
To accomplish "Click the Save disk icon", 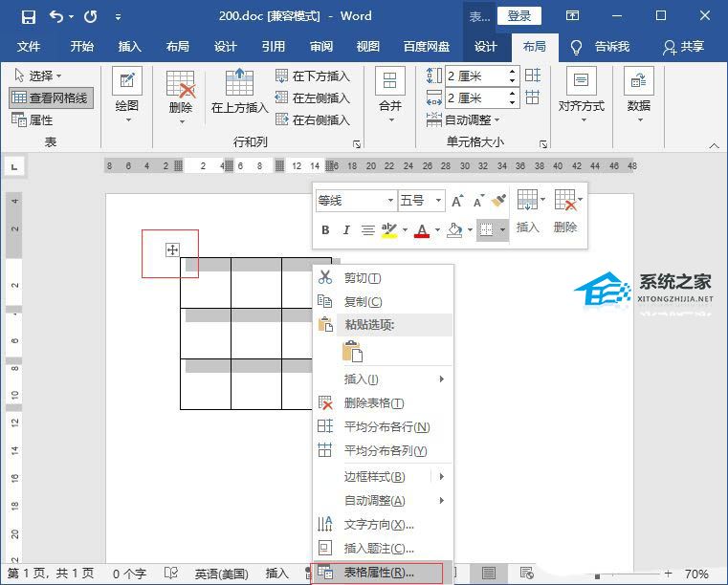I will [29, 17].
